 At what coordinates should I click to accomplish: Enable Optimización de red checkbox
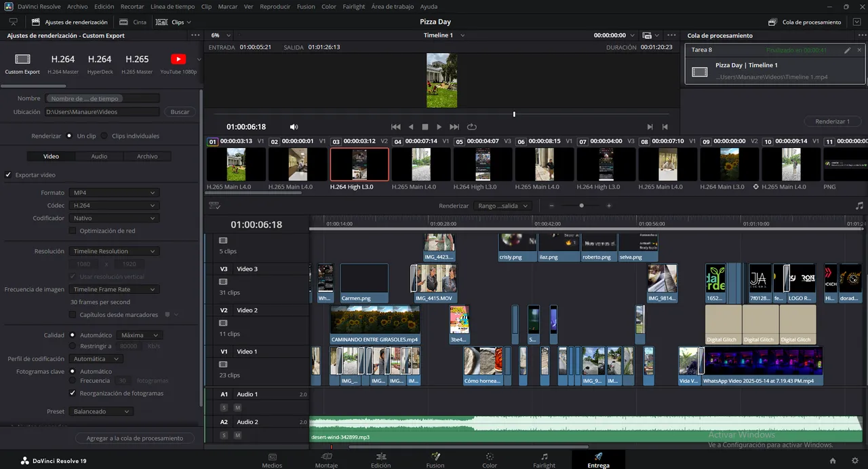click(73, 231)
